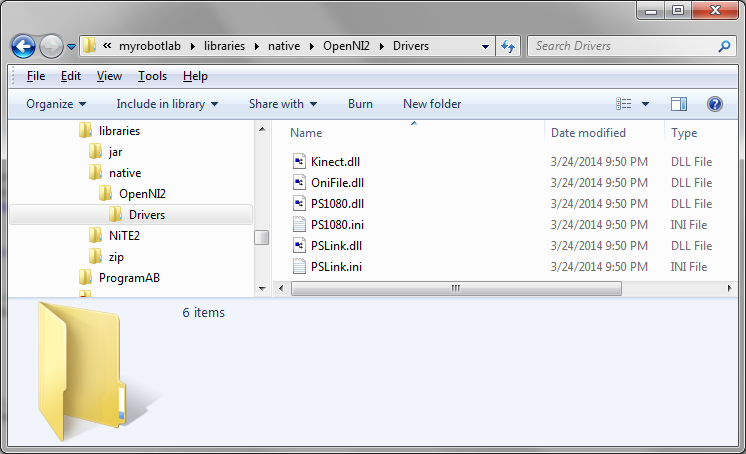Screen dimensions: 746x454
Task: Select PSLink.dll file icon
Action: [299, 246]
